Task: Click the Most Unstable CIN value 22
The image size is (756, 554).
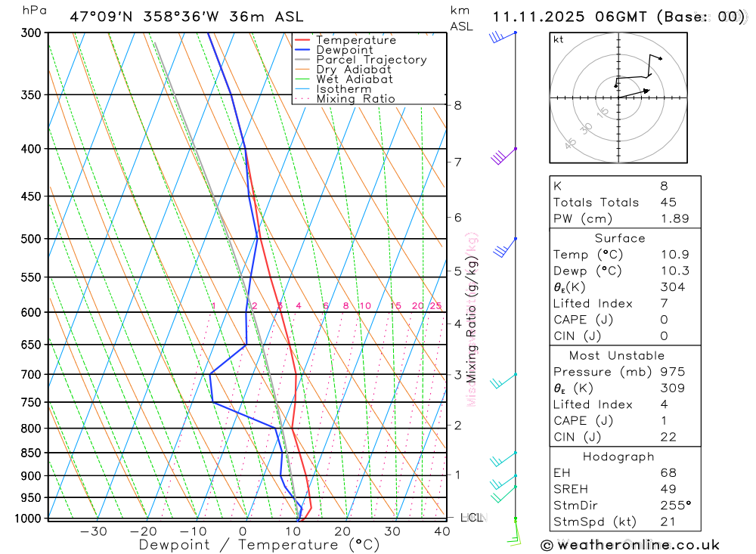Action: (668, 437)
